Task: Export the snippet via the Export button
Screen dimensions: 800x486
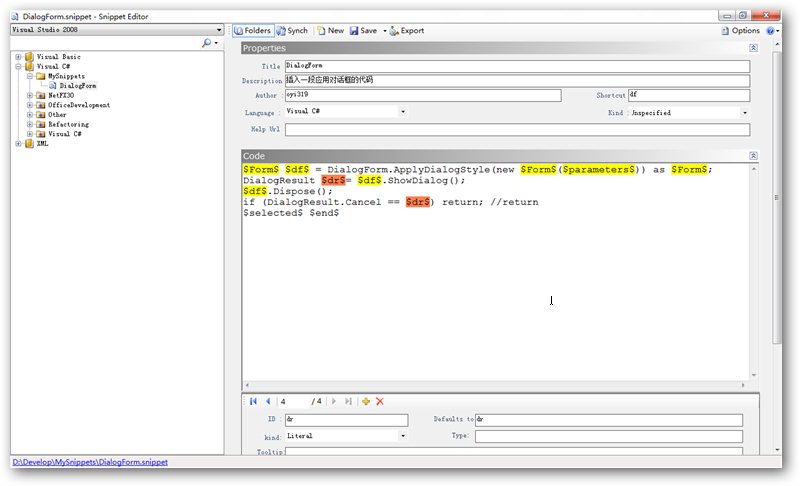Action: pyautogui.click(x=407, y=31)
